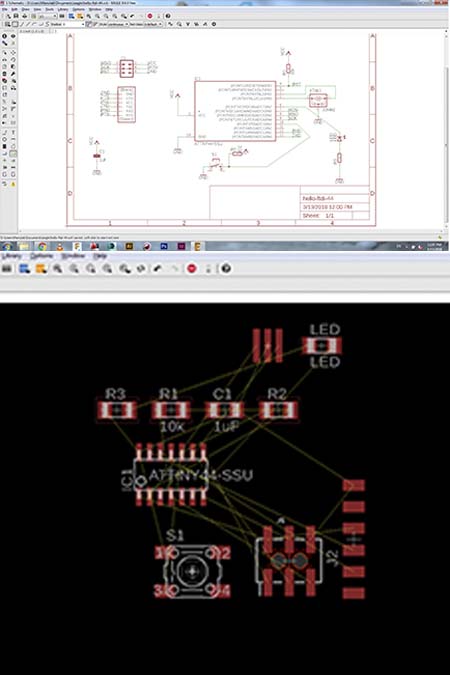
Task: Open the Draw menu in schematic window
Action: pyautogui.click(x=25, y=9)
